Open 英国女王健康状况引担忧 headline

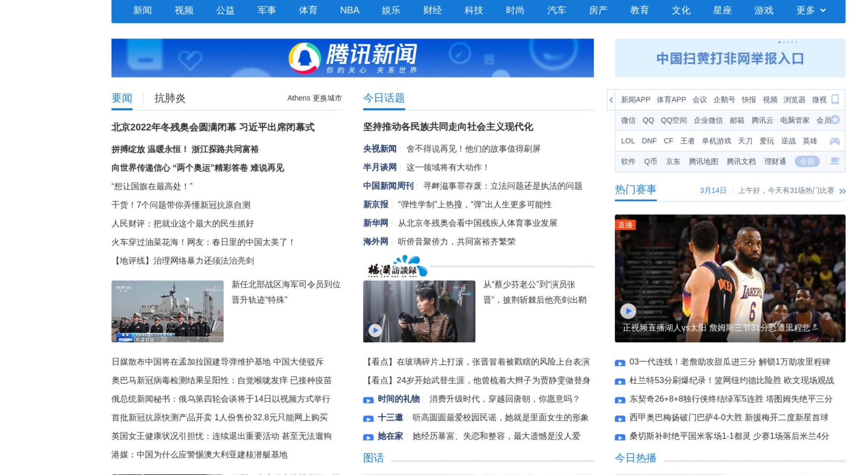(x=222, y=436)
